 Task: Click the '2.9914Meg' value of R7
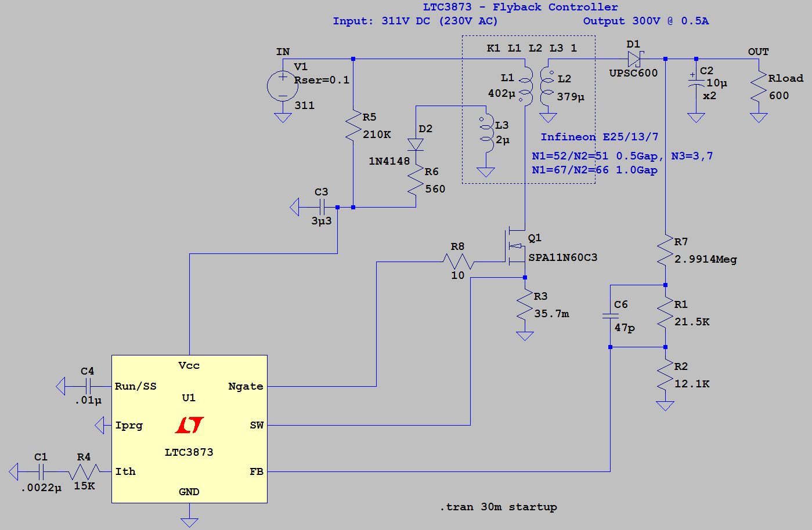(x=706, y=259)
